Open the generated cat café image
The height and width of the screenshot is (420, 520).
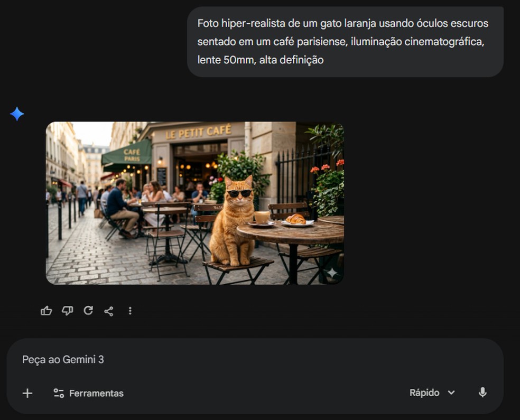194,203
